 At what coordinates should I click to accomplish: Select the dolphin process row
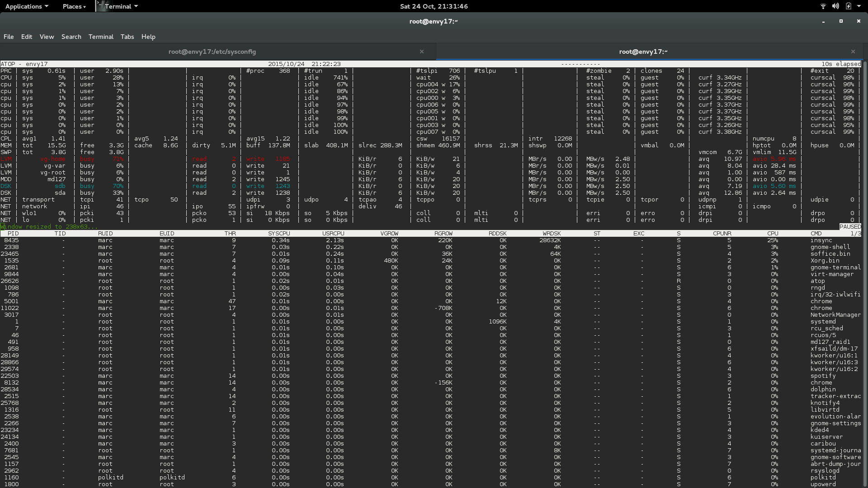pos(431,389)
